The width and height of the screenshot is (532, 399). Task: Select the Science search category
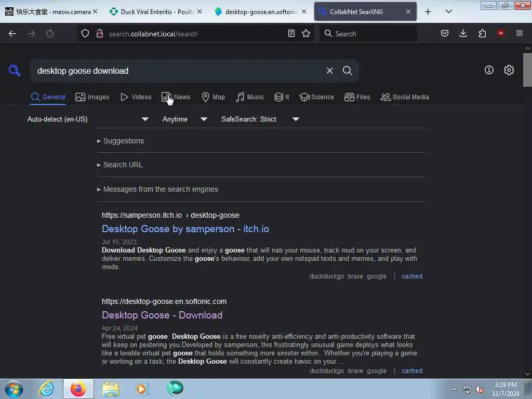coord(316,97)
